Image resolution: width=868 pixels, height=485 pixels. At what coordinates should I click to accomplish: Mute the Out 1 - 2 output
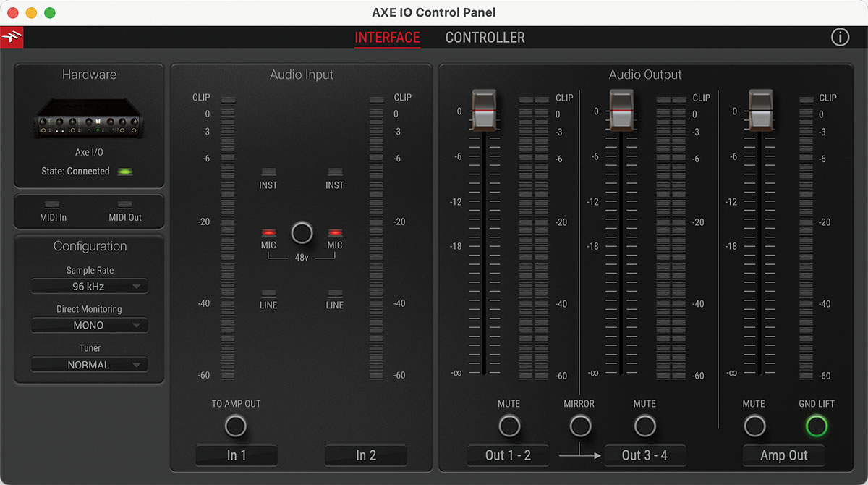[509, 426]
